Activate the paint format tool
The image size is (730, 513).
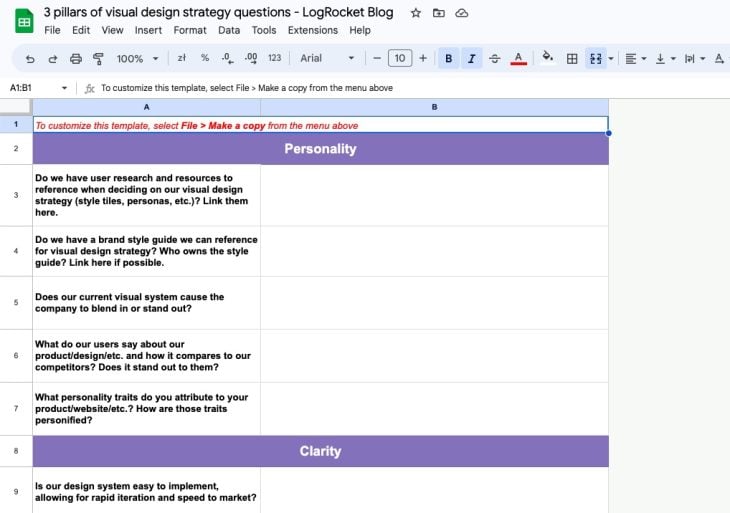(x=98, y=59)
